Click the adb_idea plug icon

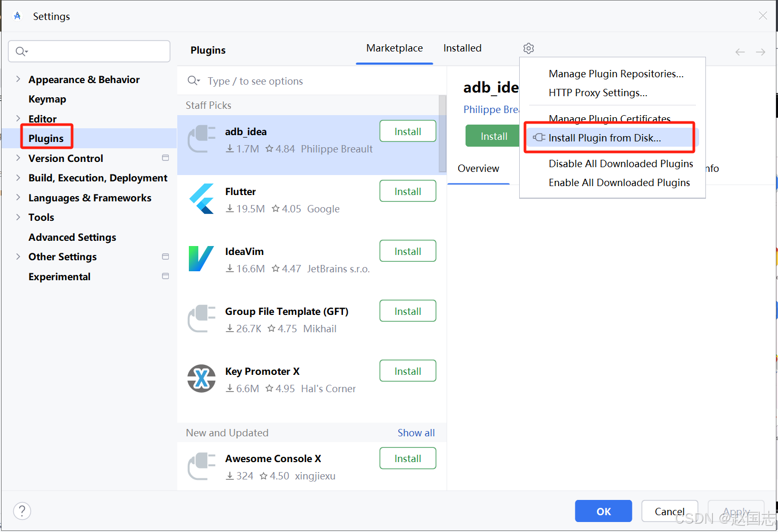201,139
